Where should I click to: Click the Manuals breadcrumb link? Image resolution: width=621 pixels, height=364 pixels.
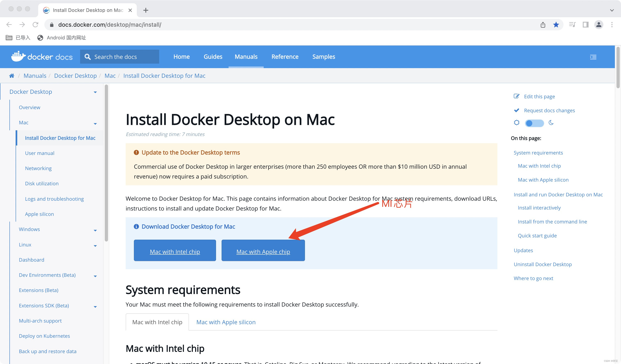(35, 76)
